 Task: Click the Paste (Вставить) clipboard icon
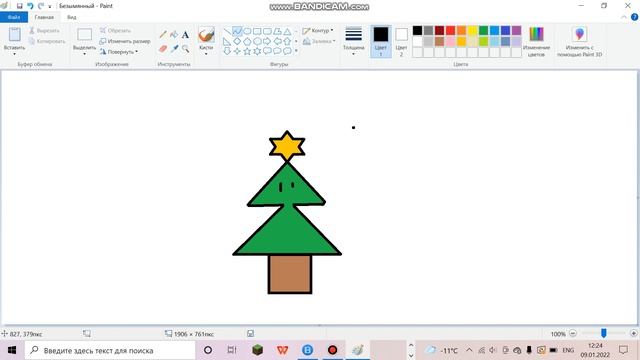[x=15, y=35]
